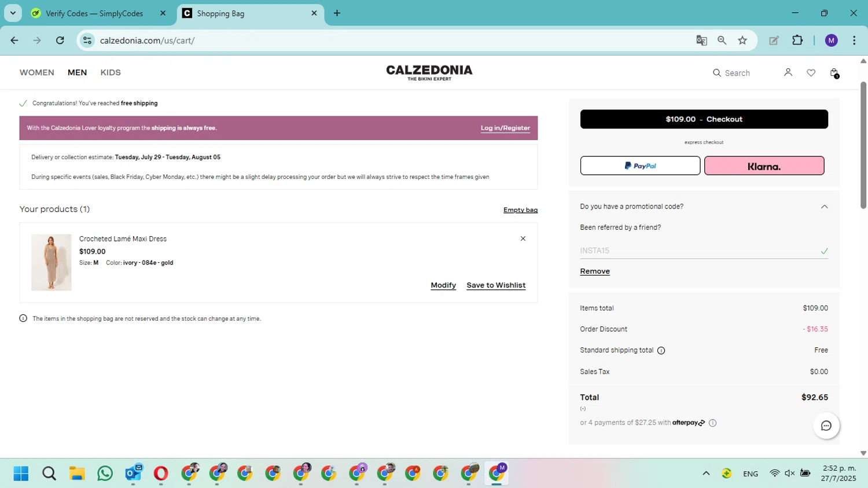Screen dimensions: 868x488
Task: Open the Chrome profile avatar M
Action: (832, 41)
